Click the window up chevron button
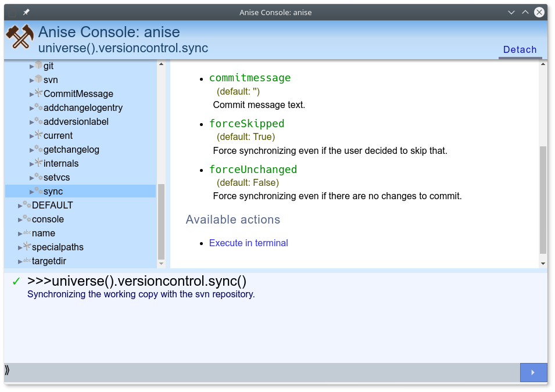The height and width of the screenshot is (392, 555). pyautogui.click(x=525, y=12)
